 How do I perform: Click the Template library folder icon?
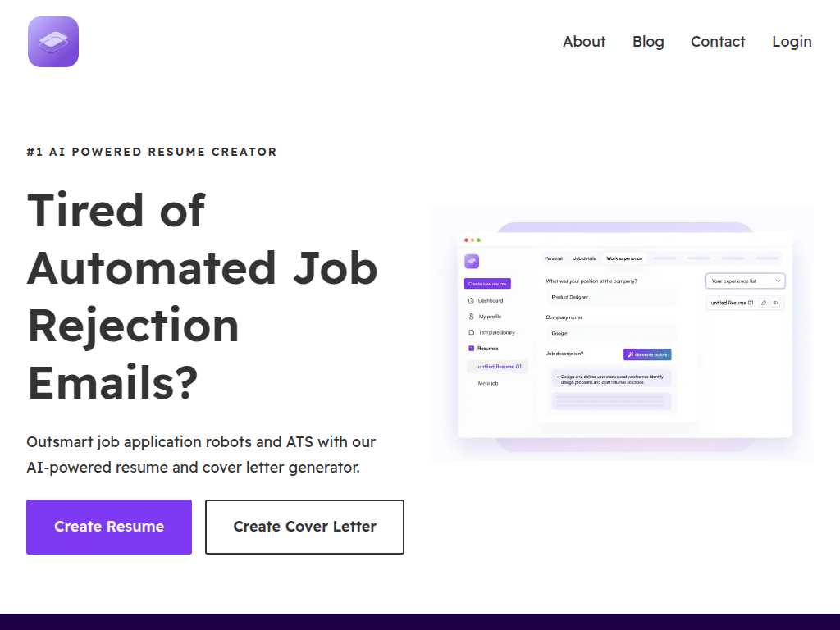pyautogui.click(x=471, y=332)
